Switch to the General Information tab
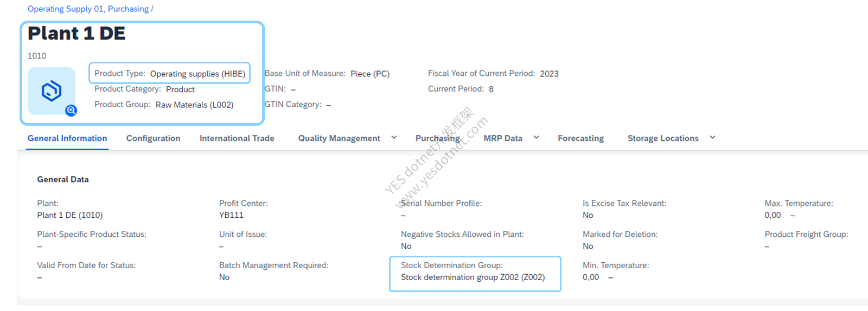This screenshot has width=868, height=311. pos(67,138)
